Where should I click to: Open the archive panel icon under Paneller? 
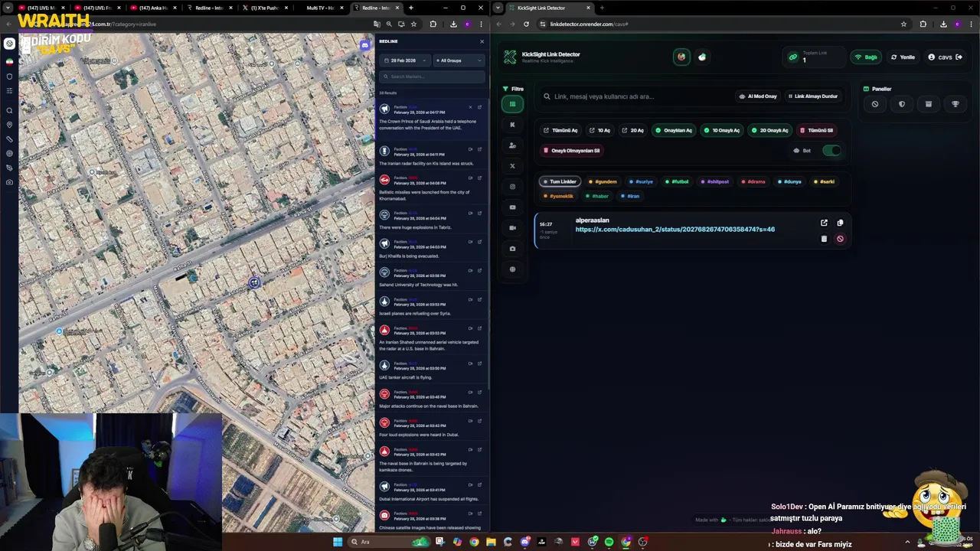pos(929,104)
